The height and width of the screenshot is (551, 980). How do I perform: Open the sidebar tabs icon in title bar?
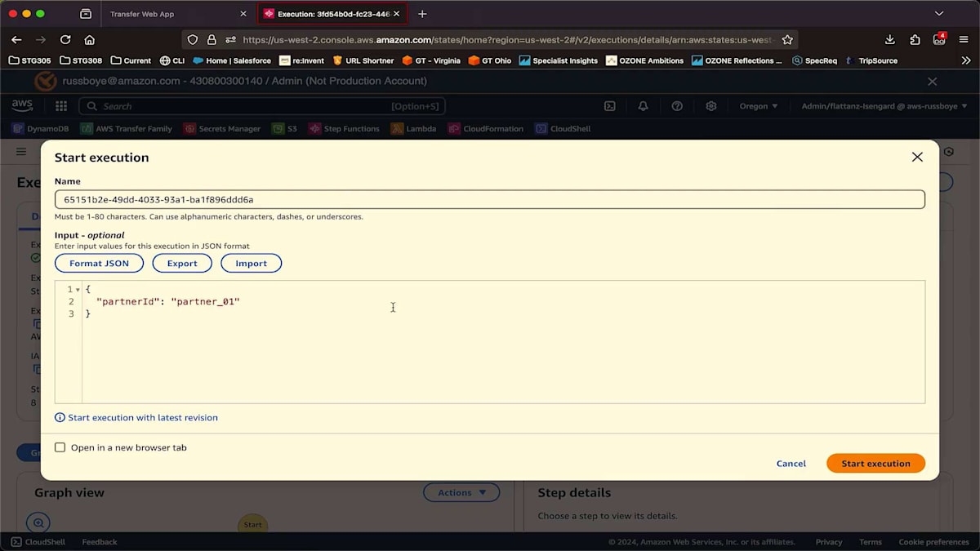86,14
